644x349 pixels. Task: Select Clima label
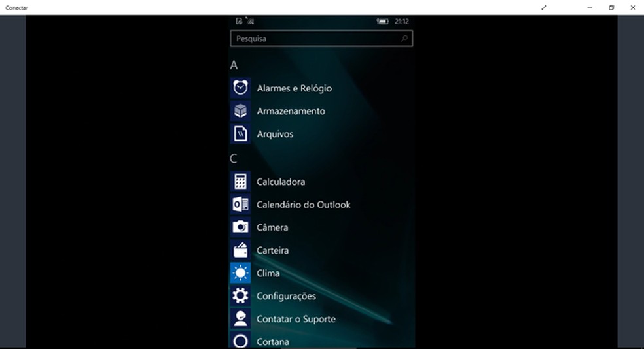[268, 273]
